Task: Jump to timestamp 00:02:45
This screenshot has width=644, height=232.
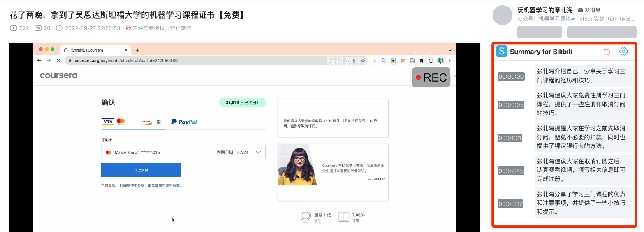Action: (511, 171)
